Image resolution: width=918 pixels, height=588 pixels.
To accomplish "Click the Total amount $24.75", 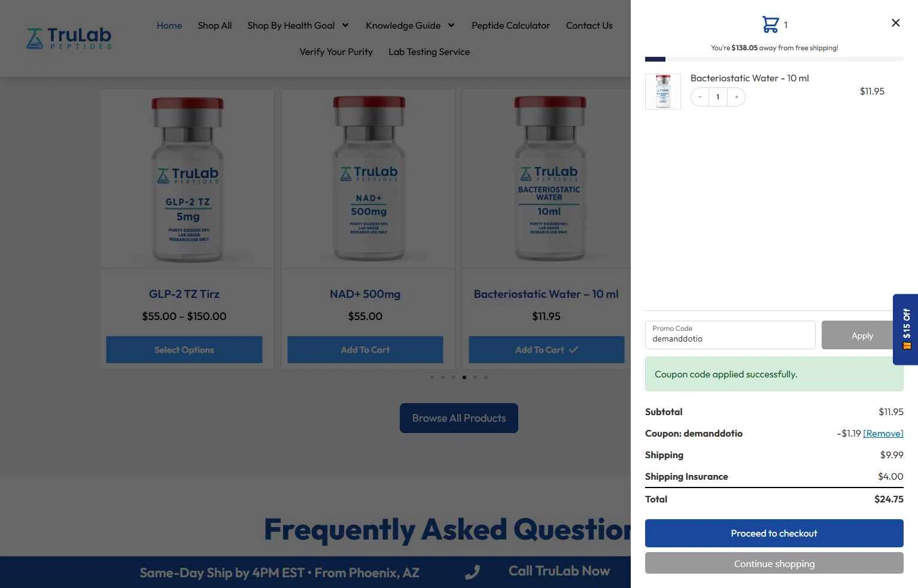I will click(x=889, y=499).
